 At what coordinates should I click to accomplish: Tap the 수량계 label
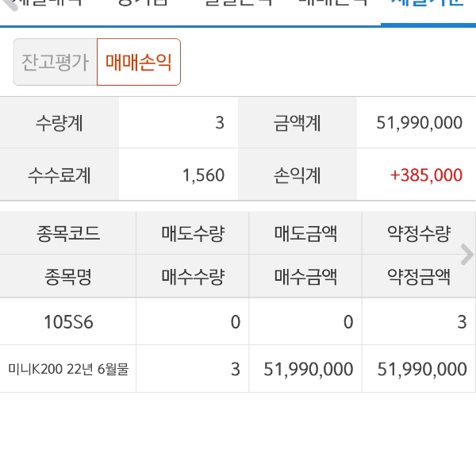pos(59,123)
